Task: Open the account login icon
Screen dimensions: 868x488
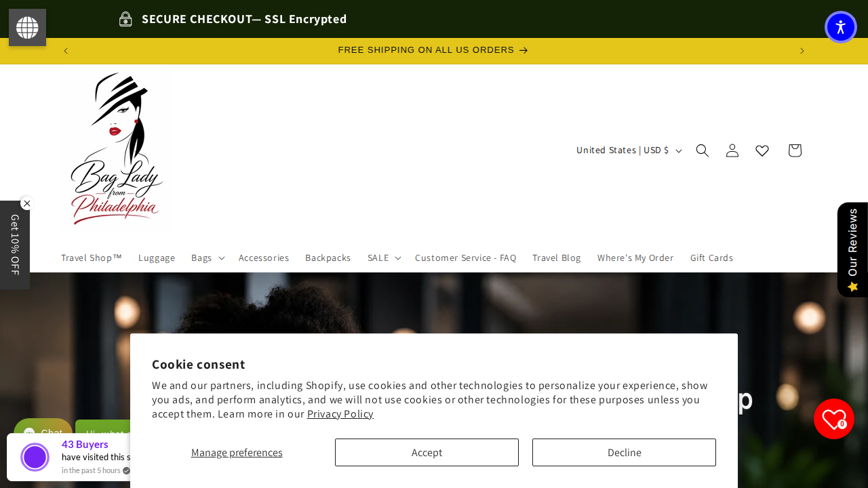Action: coord(732,150)
